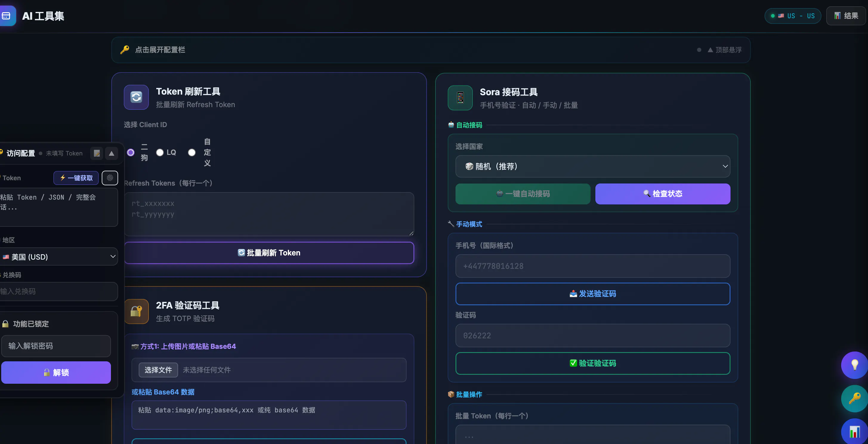
Task: Click the lock icon in 解锁 button
Action: [47, 372]
